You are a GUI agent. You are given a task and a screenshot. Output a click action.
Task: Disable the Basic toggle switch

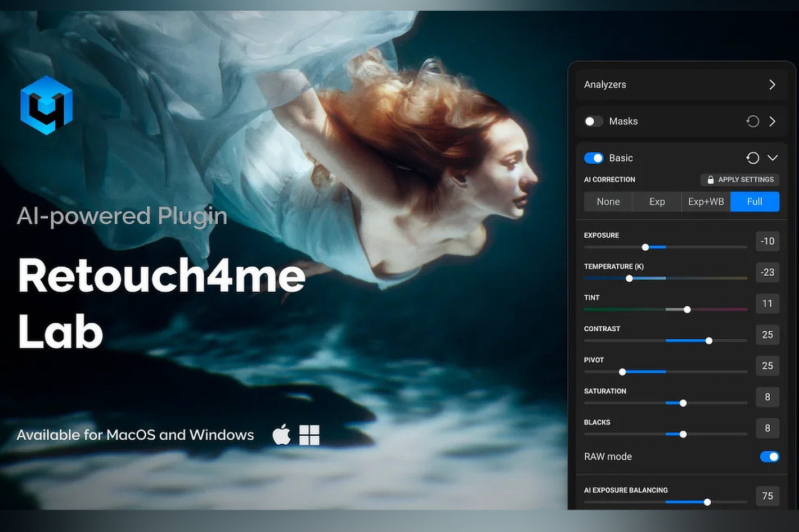pos(594,158)
